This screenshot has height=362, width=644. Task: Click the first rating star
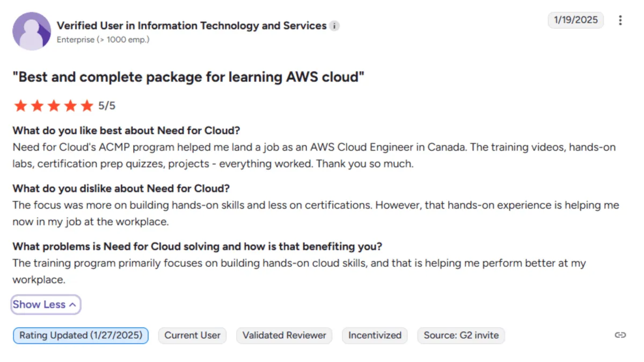(x=20, y=106)
